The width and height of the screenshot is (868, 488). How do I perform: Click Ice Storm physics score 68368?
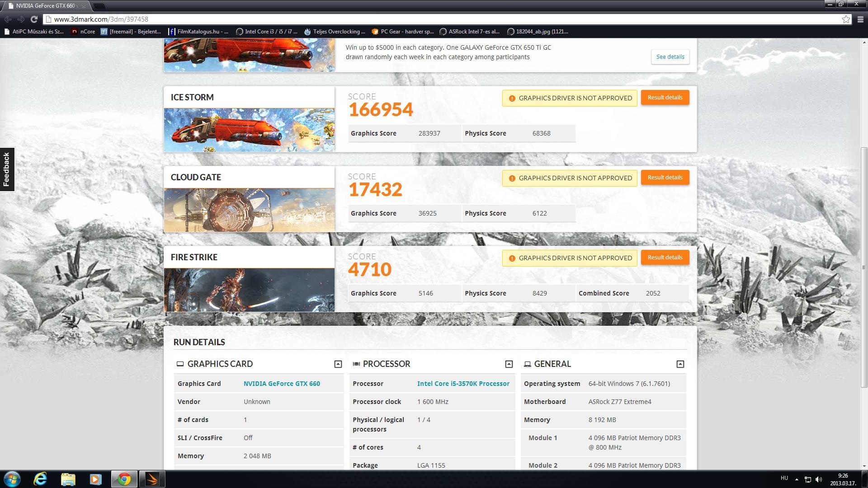(541, 133)
